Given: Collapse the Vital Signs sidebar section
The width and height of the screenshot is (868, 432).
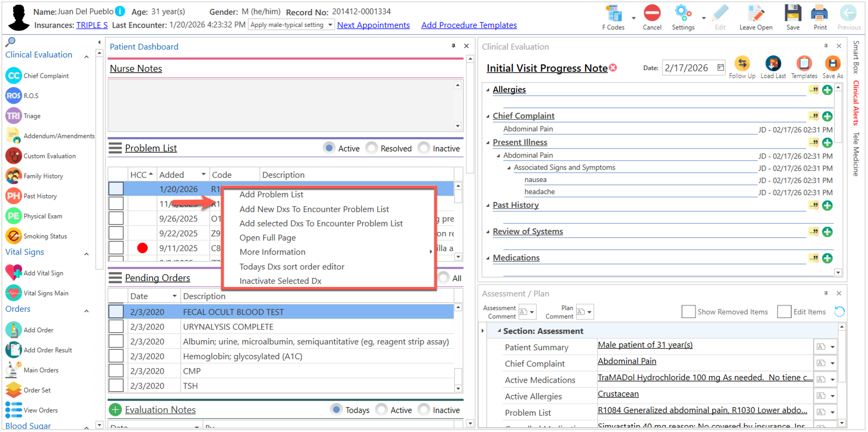Looking at the screenshot, I should [x=87, y=254].
